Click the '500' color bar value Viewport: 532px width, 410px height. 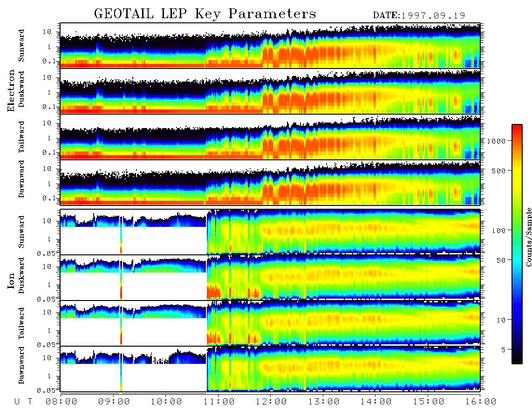[x=498, y=171]
